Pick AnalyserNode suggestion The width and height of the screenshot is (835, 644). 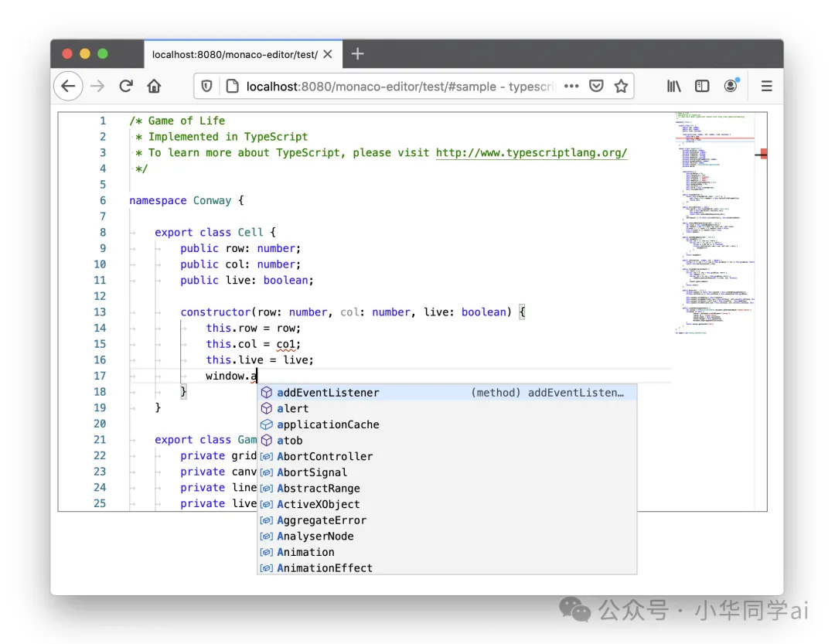[x=447, y=537]
